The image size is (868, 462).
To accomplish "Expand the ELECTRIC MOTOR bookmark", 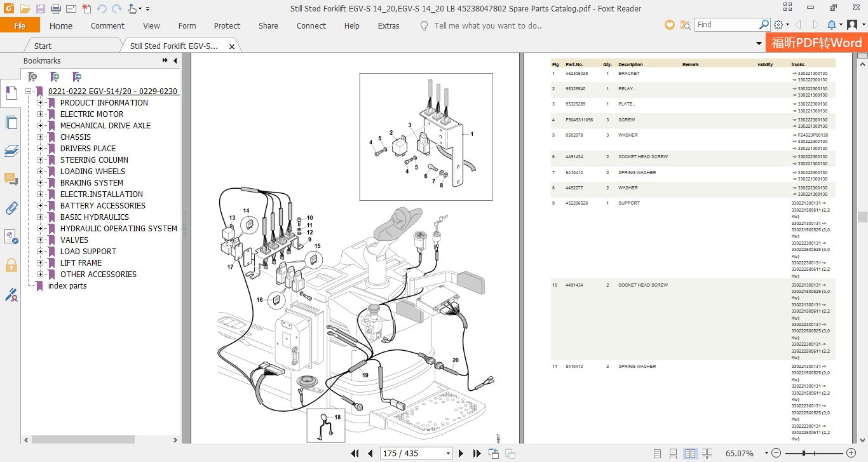I will (41, 114).
